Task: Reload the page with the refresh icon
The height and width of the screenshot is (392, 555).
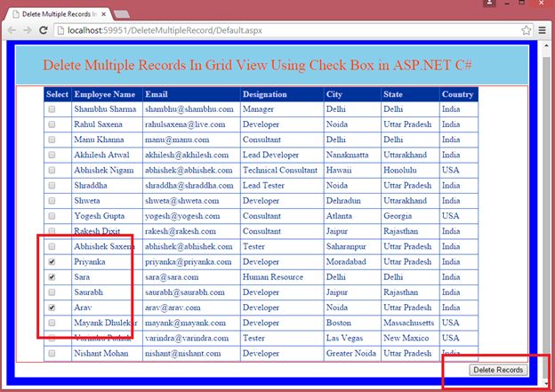Action: (44, 30)
